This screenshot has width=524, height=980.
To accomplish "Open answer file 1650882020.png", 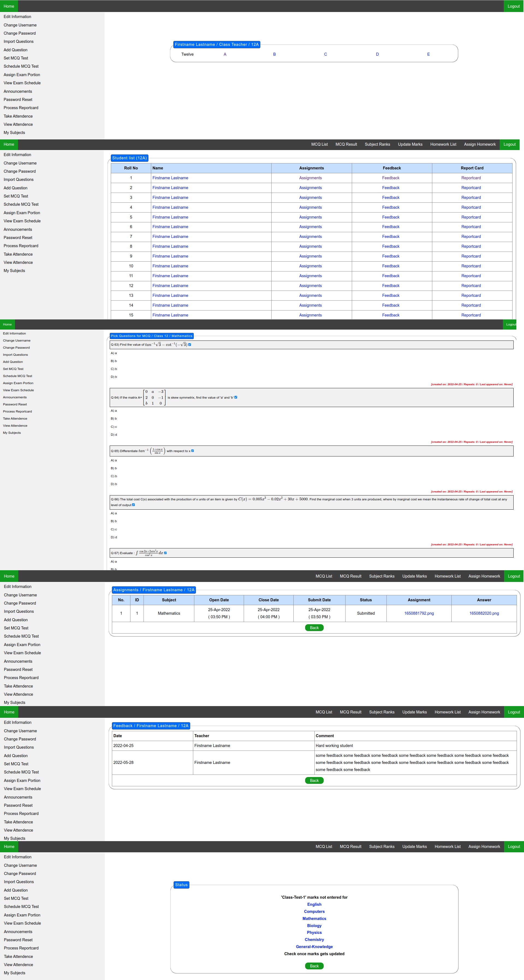I will coord(484,613).
